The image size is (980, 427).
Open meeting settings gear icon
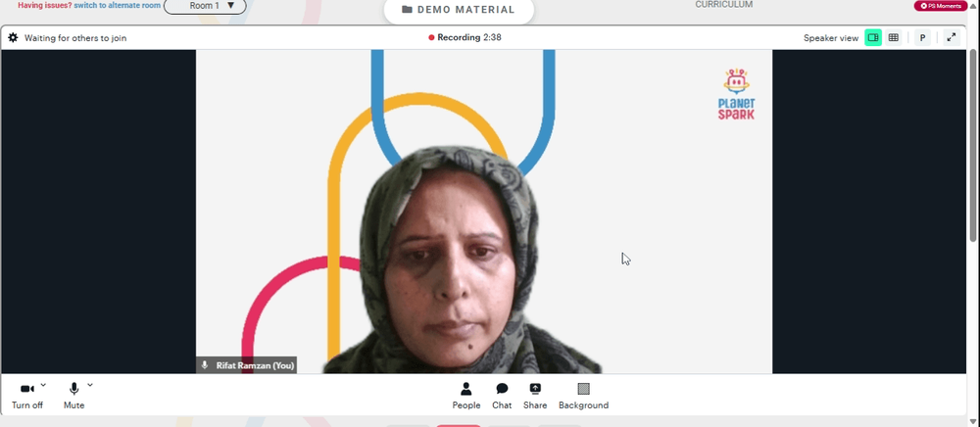tap(13, 38)
